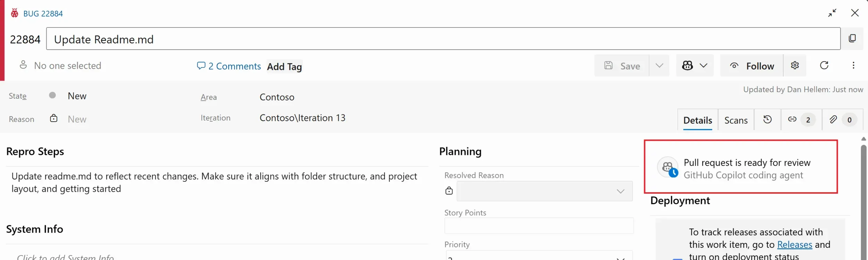The height and width of the screenshot is (260, 868).
Task: Open the 2 Comments link
Action: pyautogui.click(x=229, y=66)
